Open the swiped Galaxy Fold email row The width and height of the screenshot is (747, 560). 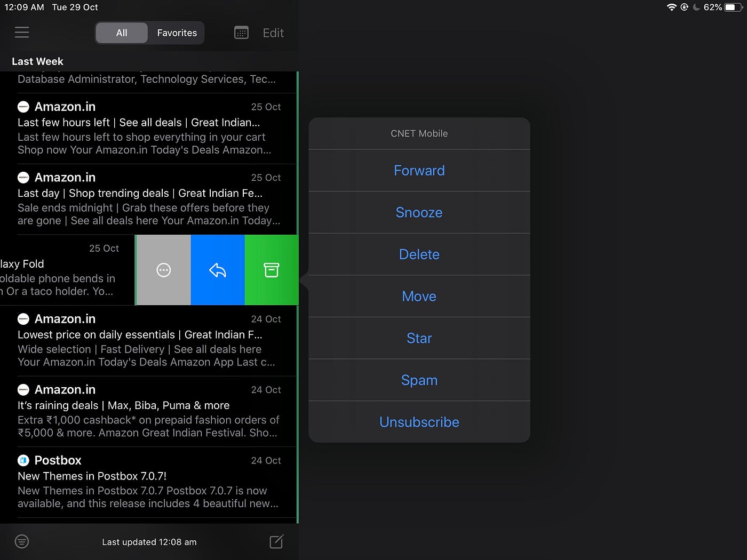pos(67,270)
